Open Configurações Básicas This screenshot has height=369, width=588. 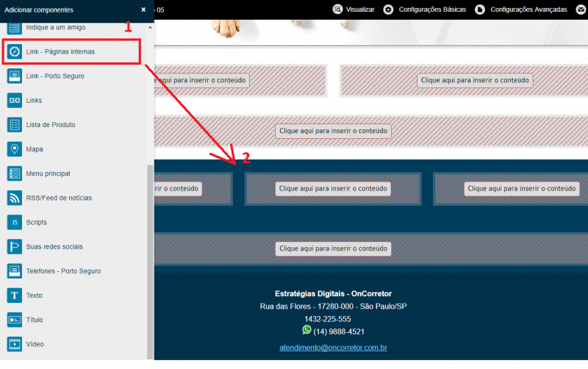425,10
